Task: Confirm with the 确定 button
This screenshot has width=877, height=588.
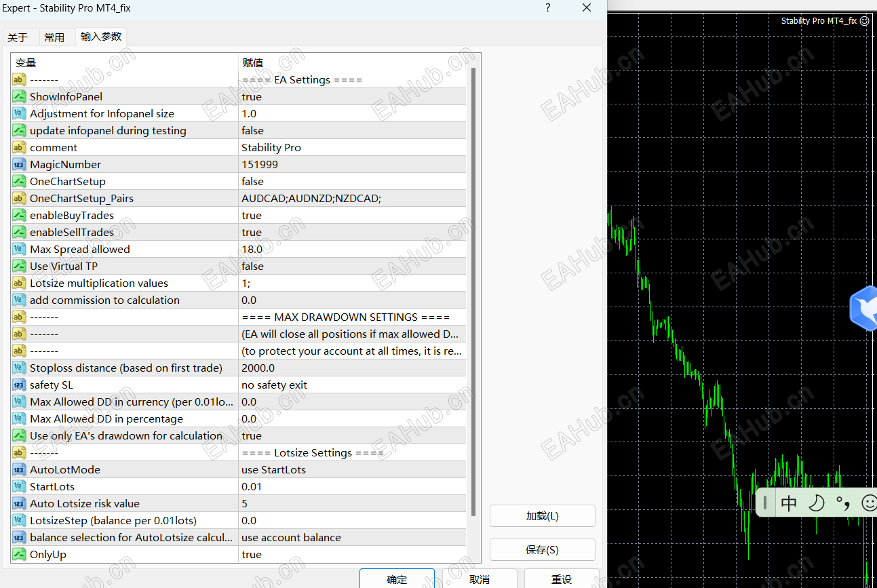Action: click(397, 579)
